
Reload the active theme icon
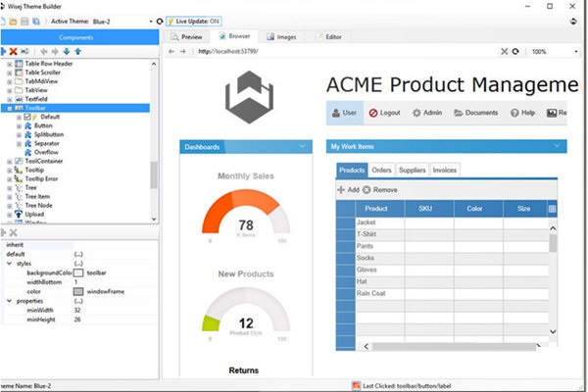coord(160,22)
